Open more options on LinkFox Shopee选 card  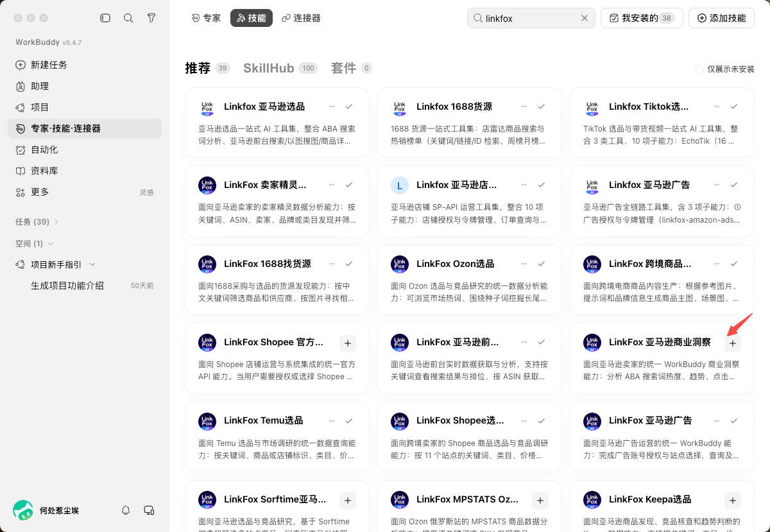pyautogui.click(x=524, y=421)
